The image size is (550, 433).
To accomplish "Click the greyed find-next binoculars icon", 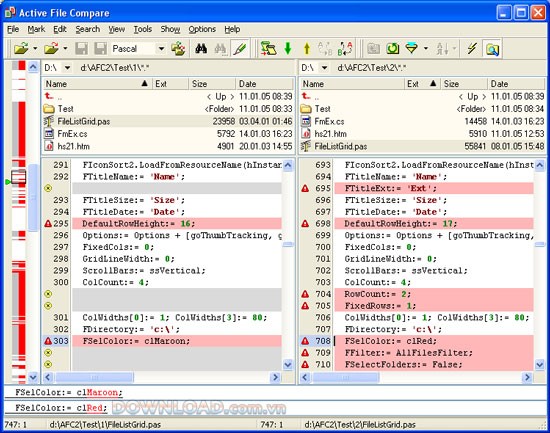I will [x=220, y=48].
